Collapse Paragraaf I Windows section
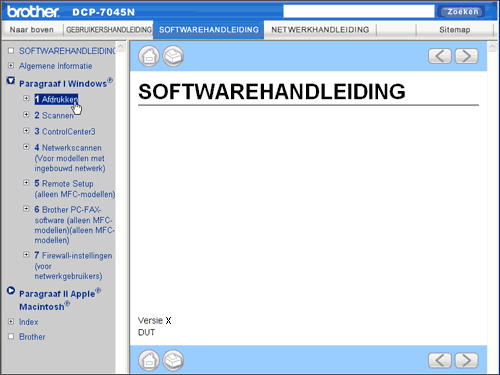Image resolution: width=500 pixels, height=375 pixels. pyautogui.click(x=11, y=81)
